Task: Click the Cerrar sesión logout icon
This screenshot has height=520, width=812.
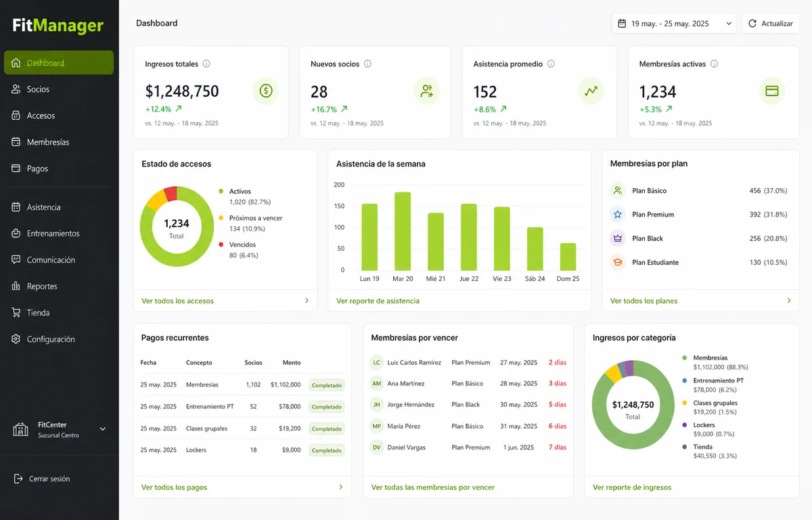Action: (x=18, y=479)
